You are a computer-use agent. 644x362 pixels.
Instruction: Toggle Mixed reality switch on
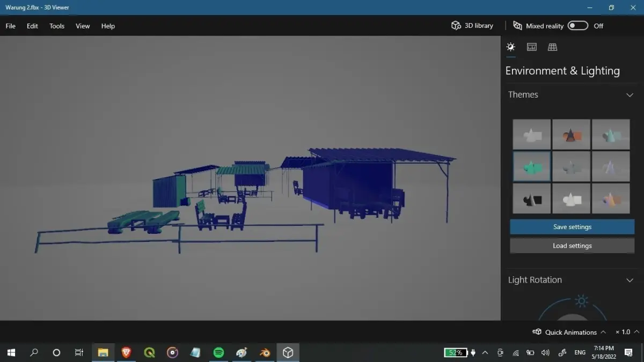[x=578, y=26]
